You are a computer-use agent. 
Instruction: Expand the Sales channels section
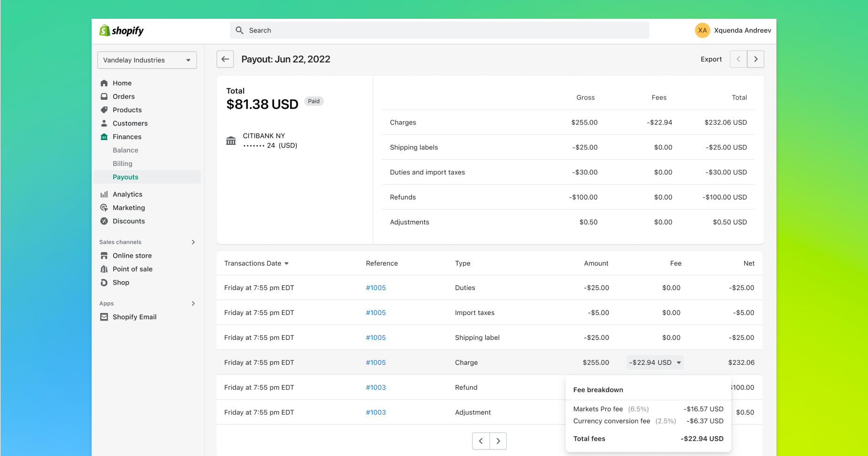[193, 242]
